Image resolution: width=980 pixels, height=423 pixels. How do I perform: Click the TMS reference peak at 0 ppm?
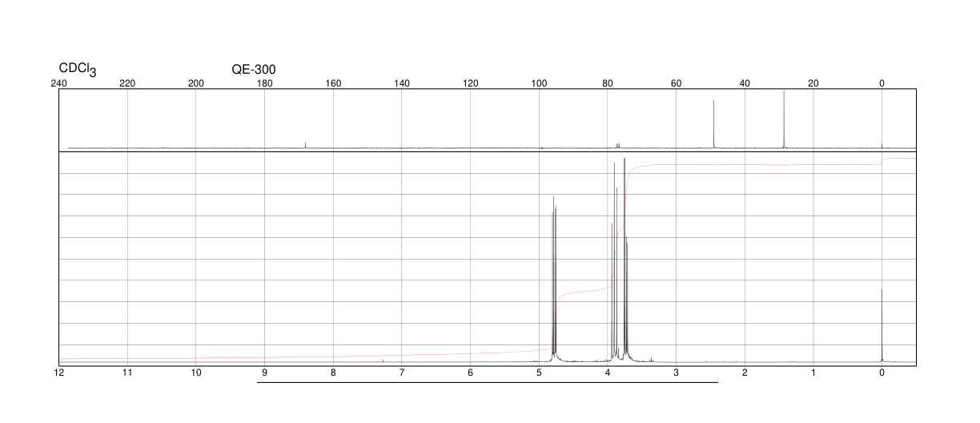click(x=882, y=326)
